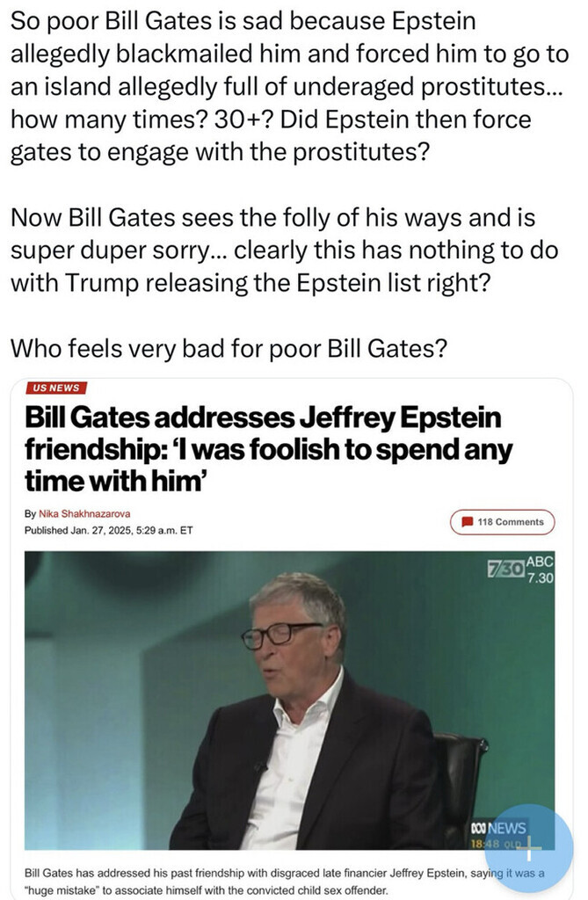Screen dimensions: 588x900
Task: Open the Bill Gates addresses Jeffrey Epstein headline
Action: point(268,449)
